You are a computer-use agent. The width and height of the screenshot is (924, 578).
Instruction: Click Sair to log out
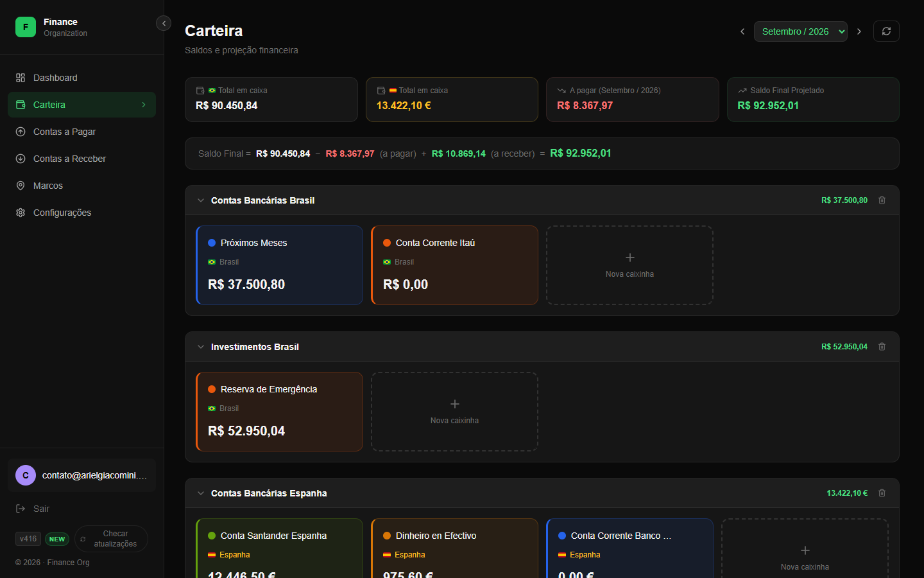[x=81, y=509]
